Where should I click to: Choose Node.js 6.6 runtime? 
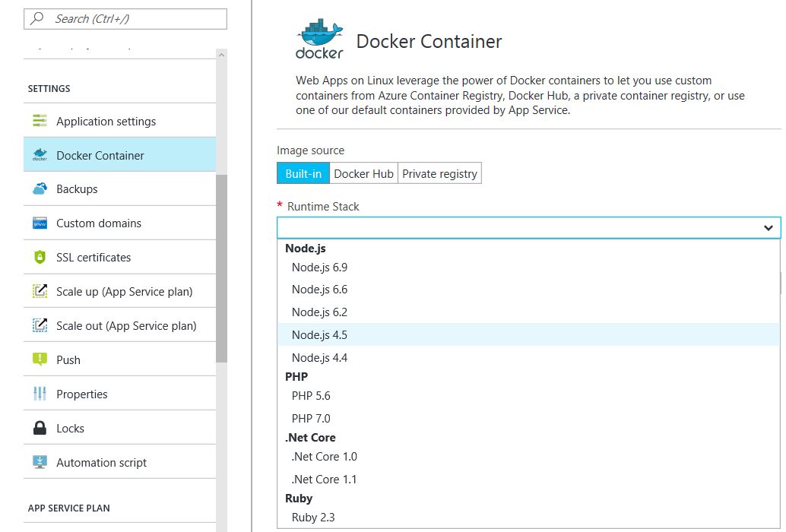[x=528, y=290]
